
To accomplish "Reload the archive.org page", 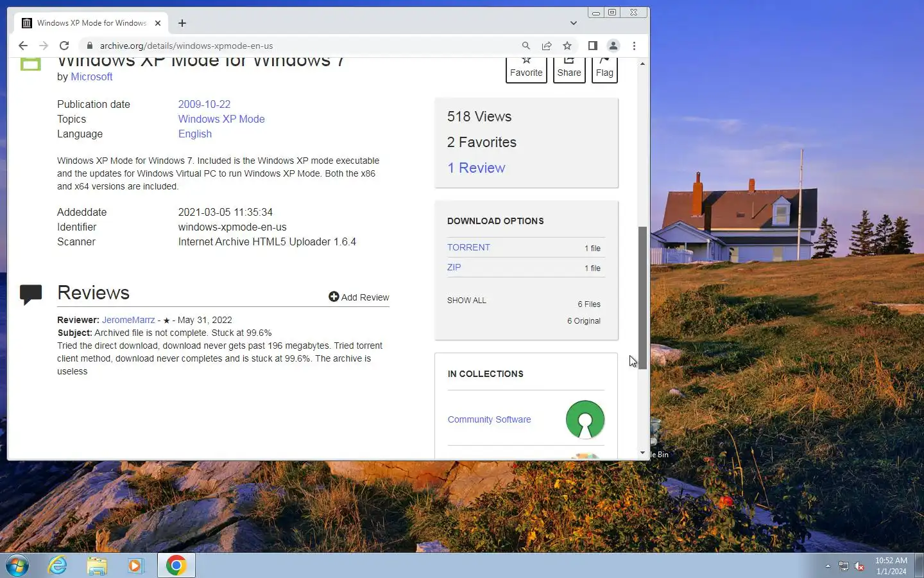I will (x=64, y=46).
